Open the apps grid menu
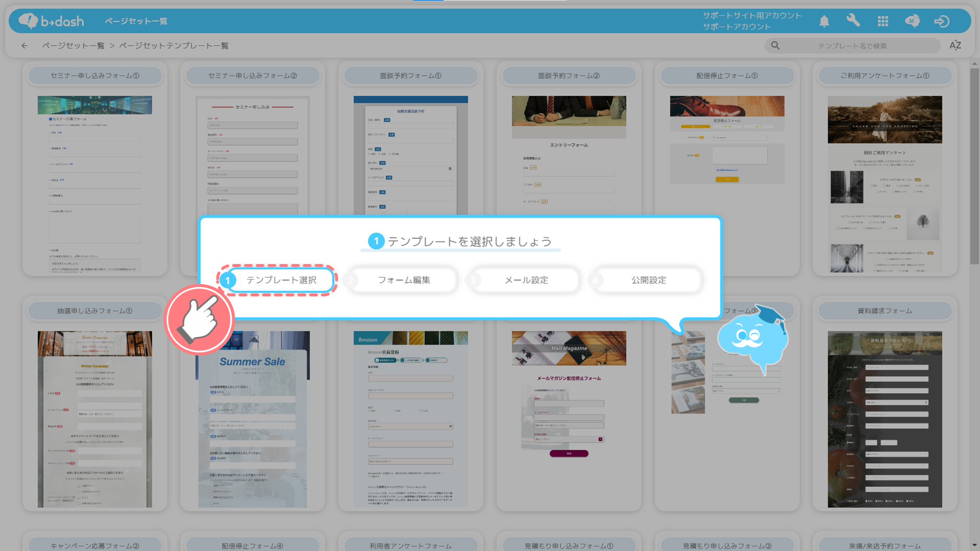Viewport: 980px width, 551px height. pos(883,21)
